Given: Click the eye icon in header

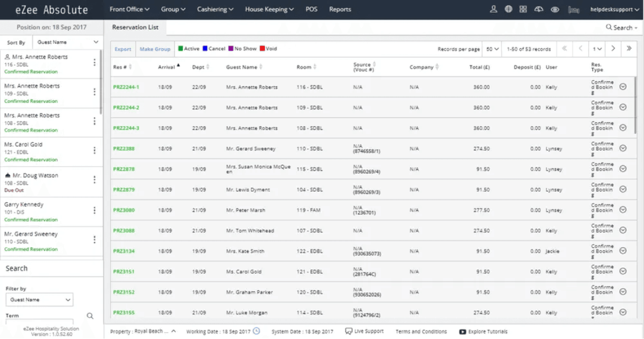Looking at the screenshot, I should coord(555,9).
